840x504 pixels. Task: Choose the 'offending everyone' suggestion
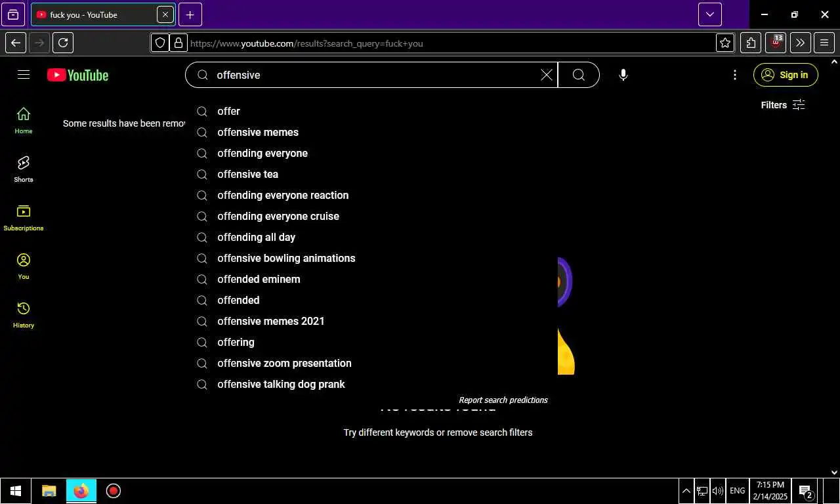(371, 154)
